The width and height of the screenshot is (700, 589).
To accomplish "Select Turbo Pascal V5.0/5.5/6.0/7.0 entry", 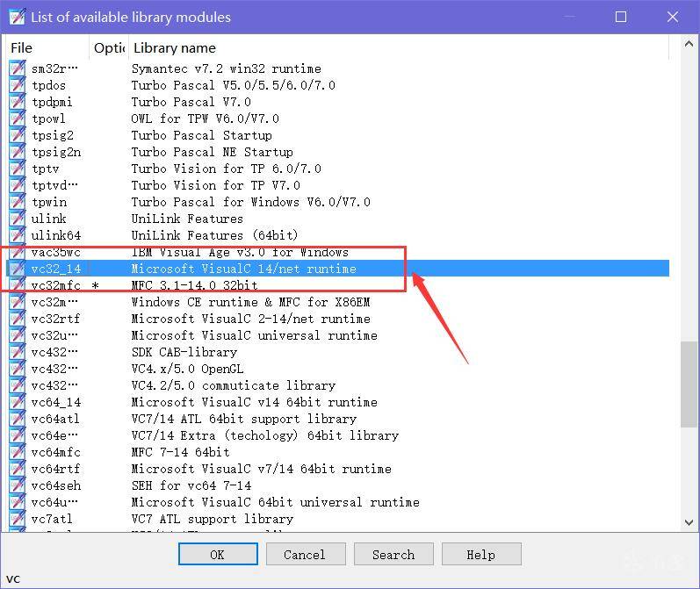I will point(233,85).
